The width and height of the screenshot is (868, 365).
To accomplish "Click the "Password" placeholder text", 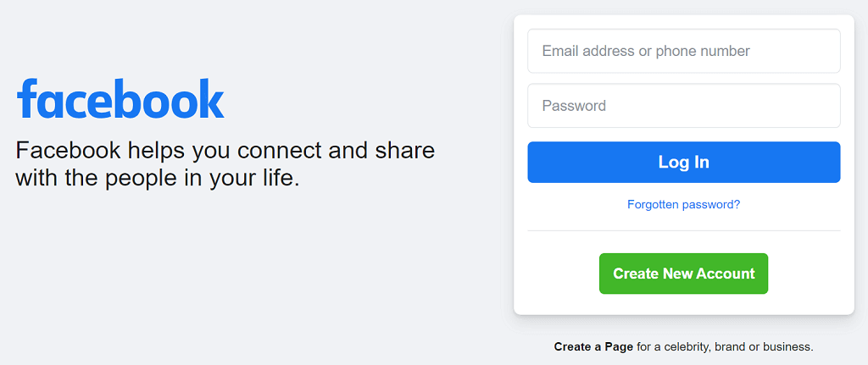I will click(574, 106).
